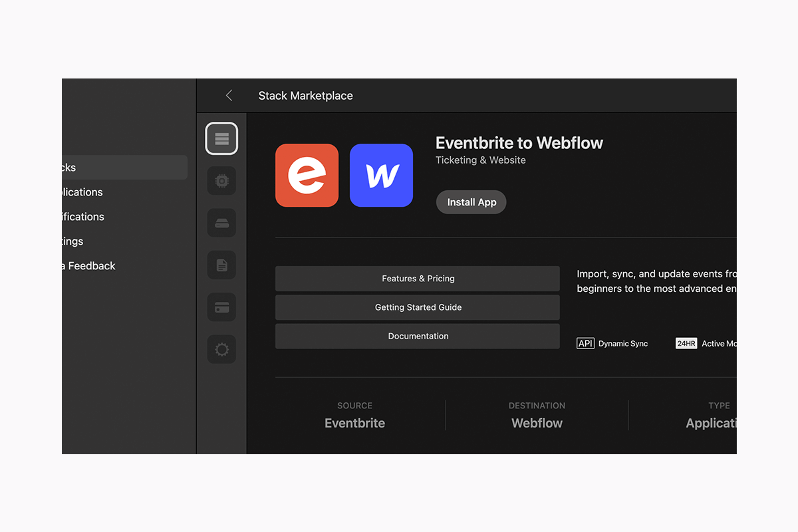Click the Eventbrite app logo
The height and width of the screenshot is (532, 798).
coord(307,176)
